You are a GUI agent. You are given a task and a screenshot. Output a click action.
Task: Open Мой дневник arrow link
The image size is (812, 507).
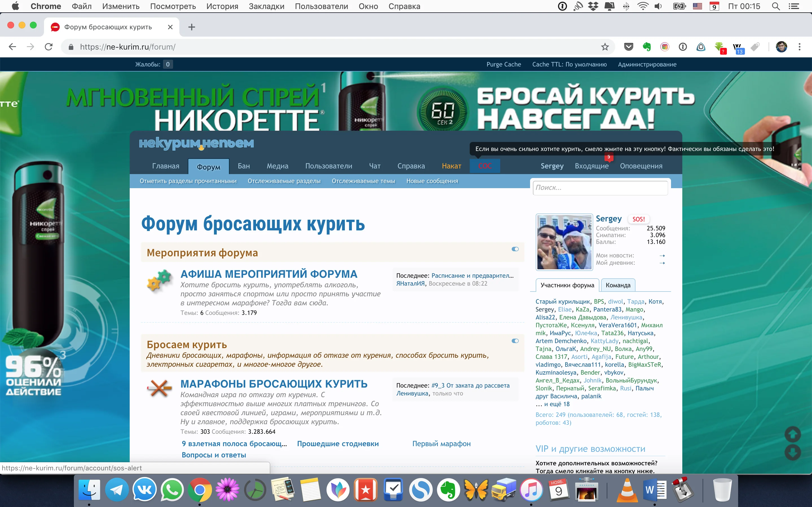coord(662,263)
